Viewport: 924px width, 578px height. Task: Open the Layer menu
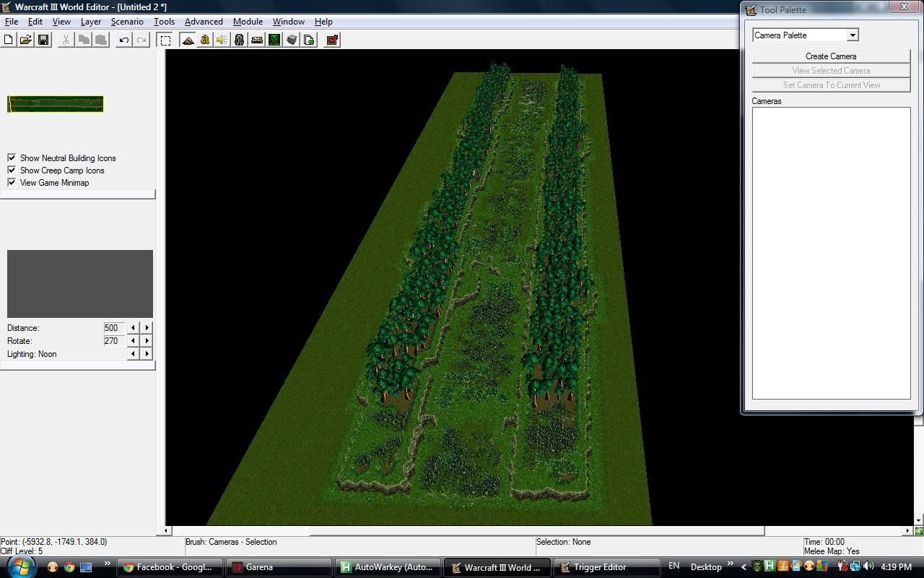91,22
